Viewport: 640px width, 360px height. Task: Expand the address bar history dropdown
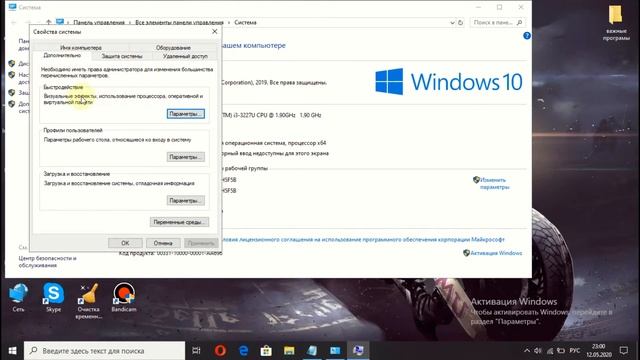coord(452,22)
